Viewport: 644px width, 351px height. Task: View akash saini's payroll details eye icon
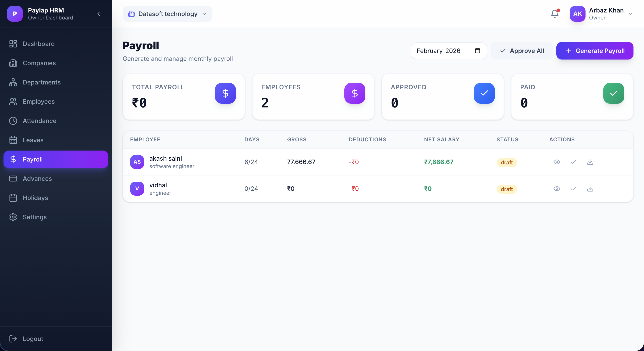(x=557, y=162)
